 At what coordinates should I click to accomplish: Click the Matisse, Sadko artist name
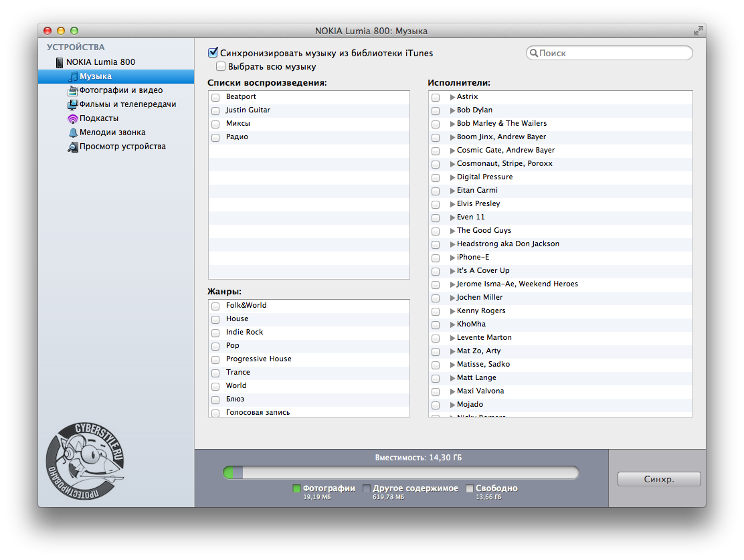point(483,364)
